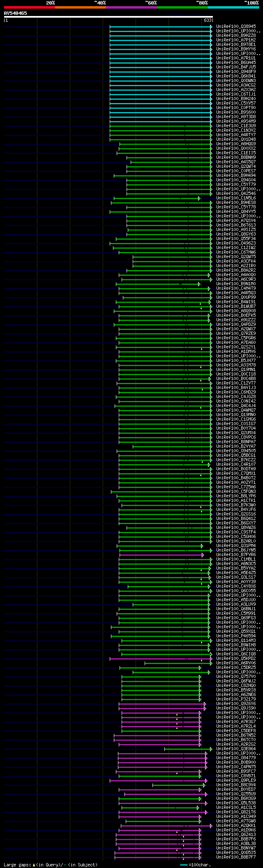Click the UniRef100_O49623 label

(x=236, y=243)
